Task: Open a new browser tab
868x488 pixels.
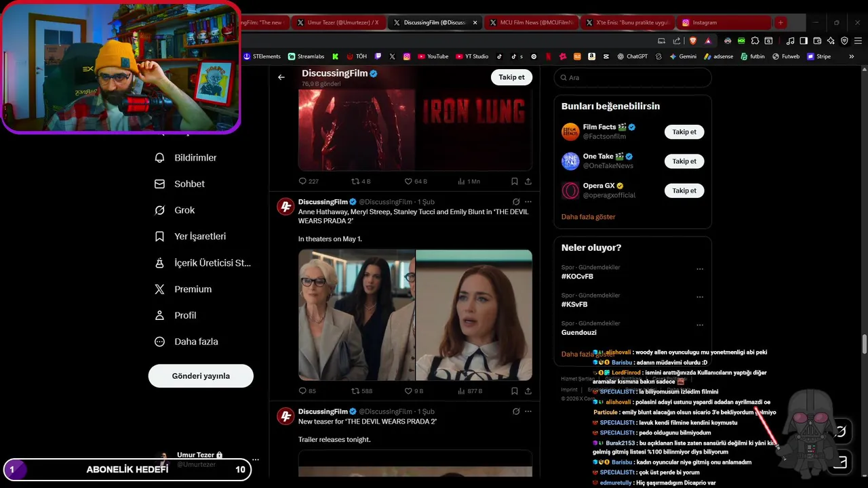Action: [x=781, y=22]
